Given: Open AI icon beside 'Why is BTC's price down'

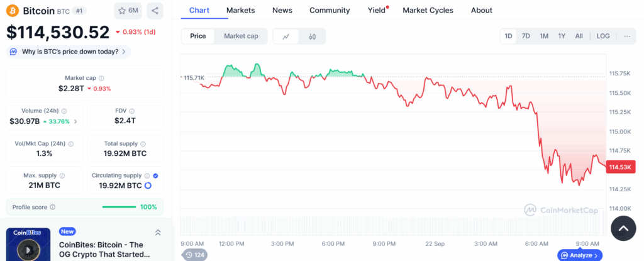Looking at the screenshot, I should (14, 52).
